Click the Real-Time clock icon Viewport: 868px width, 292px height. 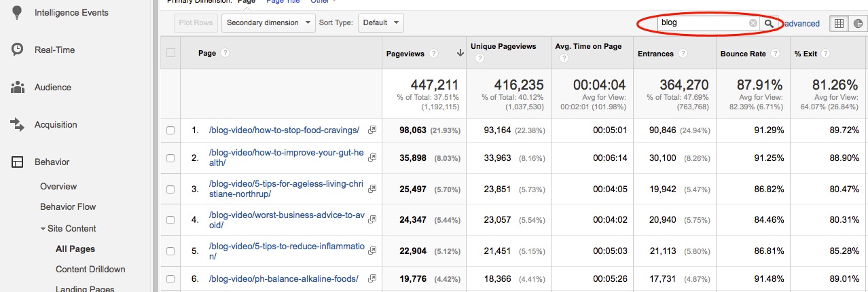tap(17, 50)
